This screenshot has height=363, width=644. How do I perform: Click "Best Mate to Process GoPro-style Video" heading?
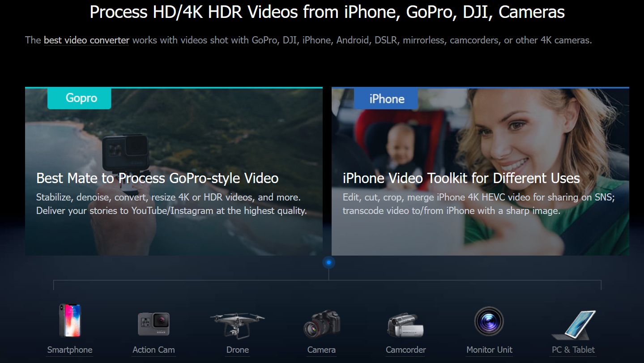click(158, 178)
